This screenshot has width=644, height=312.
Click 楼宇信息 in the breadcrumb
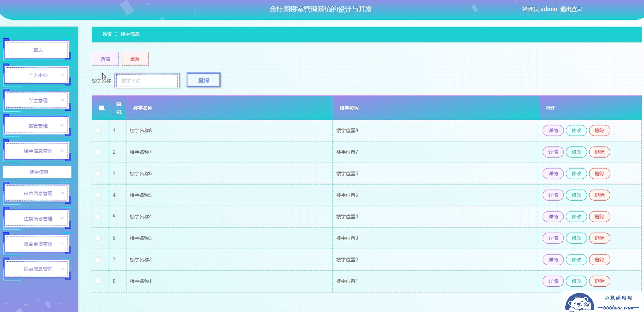pyautogui.click(x=130, y=34)
